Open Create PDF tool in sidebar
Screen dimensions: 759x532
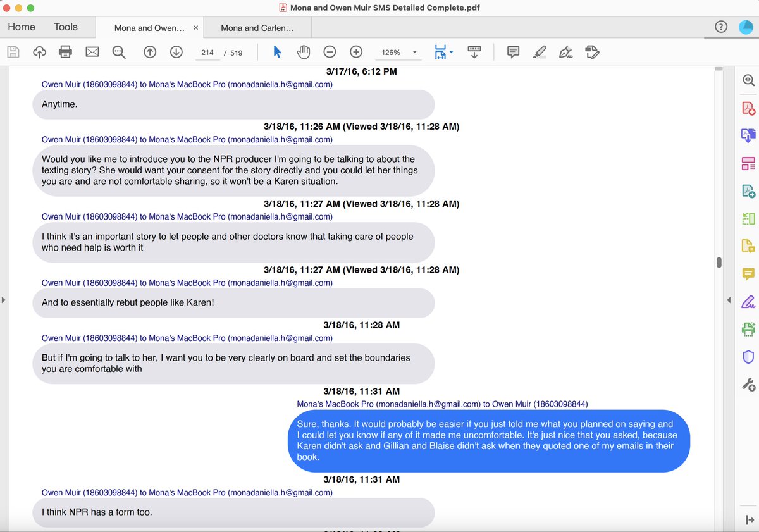[748, 108]
